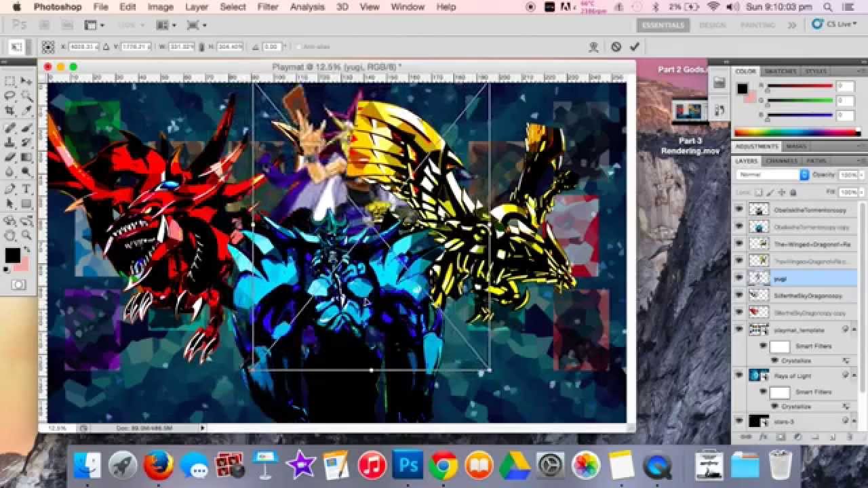This screenshot has width=868, height=488.
Task: Switch to warp mode icon in options bar
Action: click(594, 47)
